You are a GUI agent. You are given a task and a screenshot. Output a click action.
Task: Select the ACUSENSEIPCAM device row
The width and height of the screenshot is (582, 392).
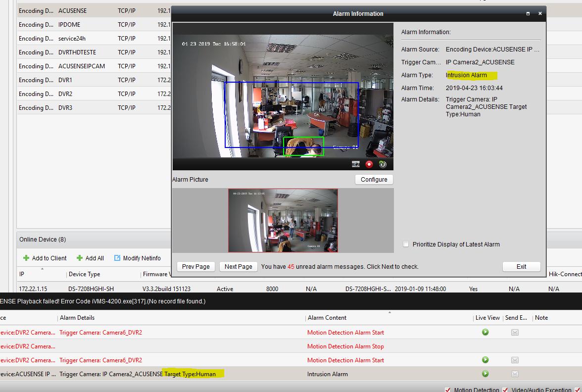click(82, 66)
